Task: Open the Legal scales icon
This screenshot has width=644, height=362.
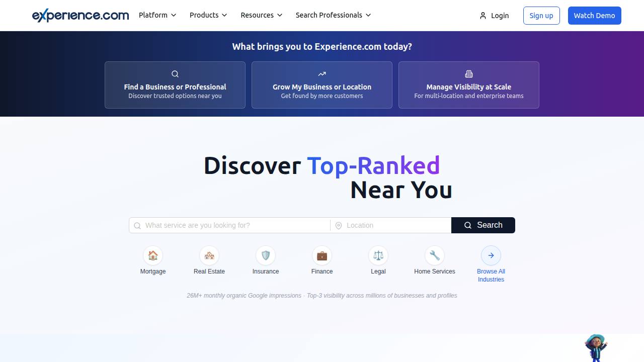Action: 378,255
